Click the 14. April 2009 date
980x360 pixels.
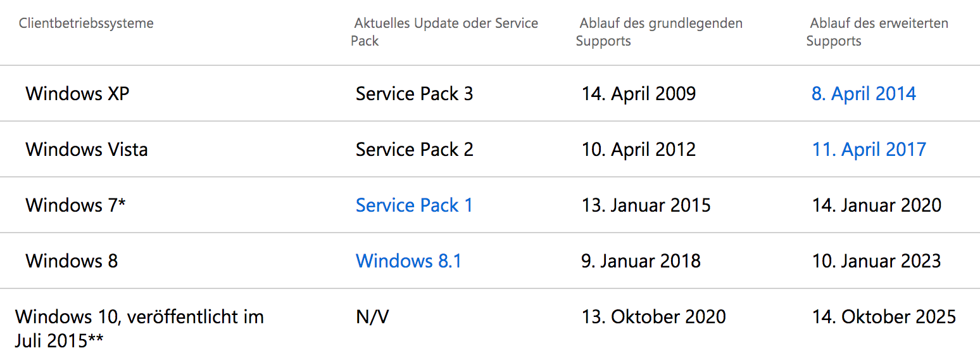tap(639, 94)
